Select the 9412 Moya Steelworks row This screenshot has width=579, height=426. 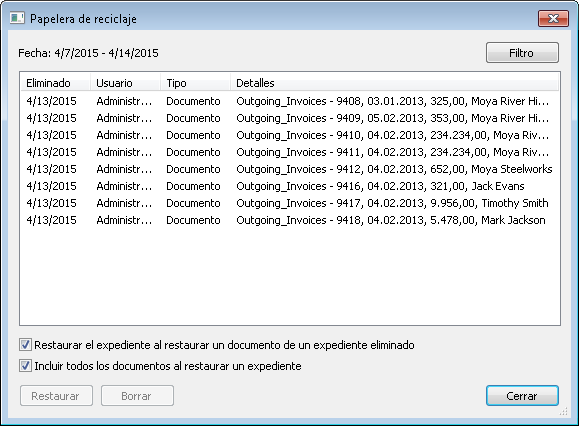coord(290,169)
